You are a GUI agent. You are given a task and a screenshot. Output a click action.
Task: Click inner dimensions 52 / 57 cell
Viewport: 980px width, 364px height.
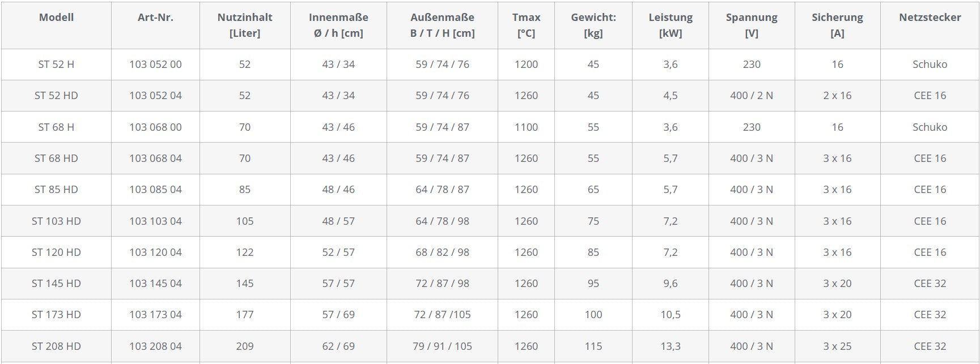[x=338, y=252]
